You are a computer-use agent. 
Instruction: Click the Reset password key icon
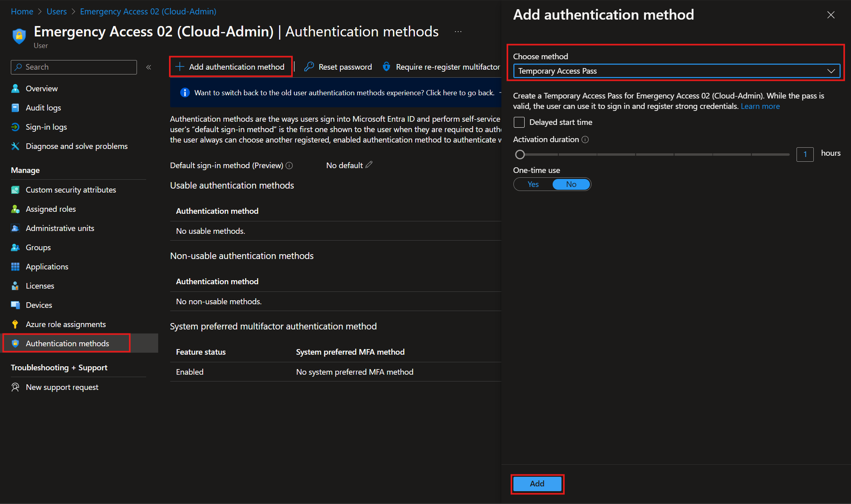309,67
